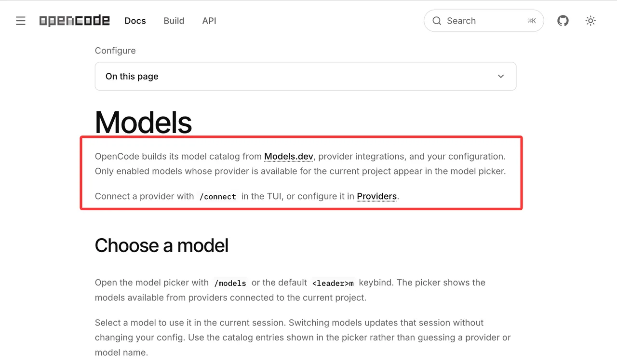The width and height of the screenshot is (617, 364).
Task: Click the opencode logo
Action: (x=75, y=21)
